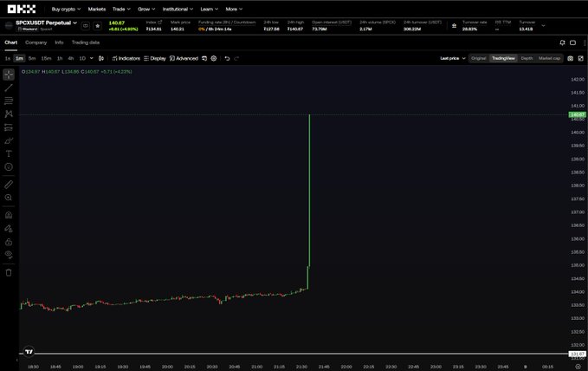Image resolution: width=588 pixels, height=371 pixels.
Task: Switch to 1D timeframe
Action: coord(82,58)
